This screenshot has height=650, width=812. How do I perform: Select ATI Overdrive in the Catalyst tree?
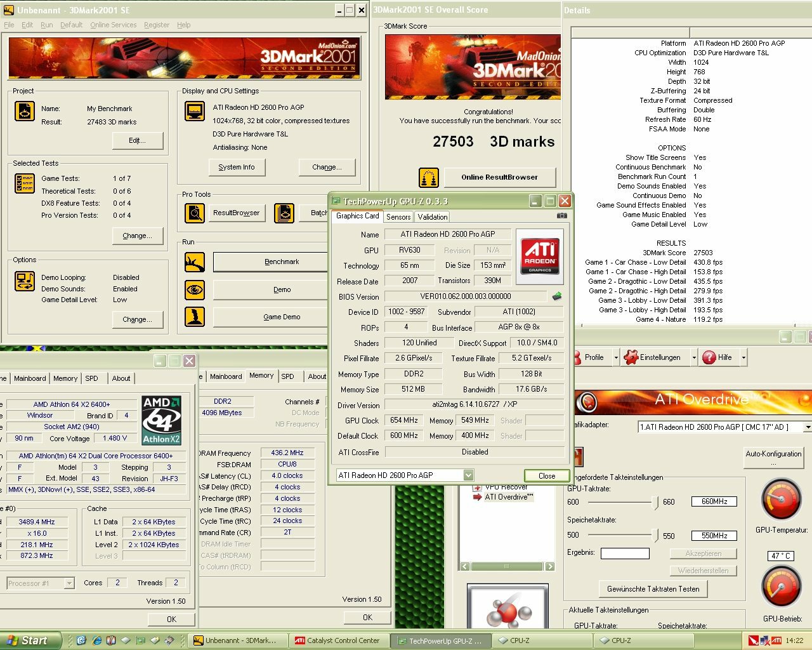coord(509,497)
